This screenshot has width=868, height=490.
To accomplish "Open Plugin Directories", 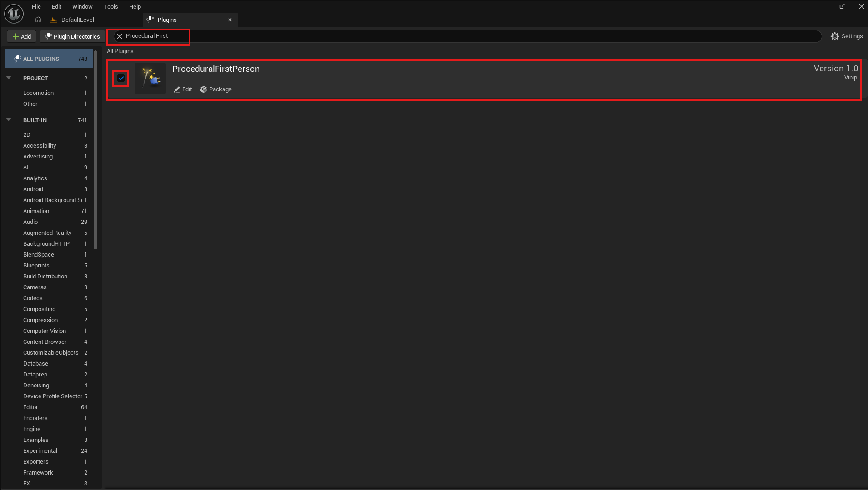I will coord(72,36).
